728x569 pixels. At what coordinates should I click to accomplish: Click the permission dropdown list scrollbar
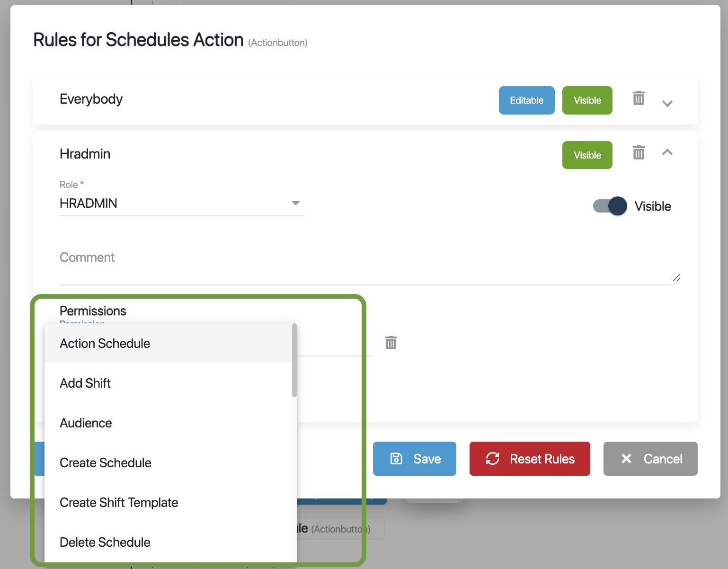294,361
